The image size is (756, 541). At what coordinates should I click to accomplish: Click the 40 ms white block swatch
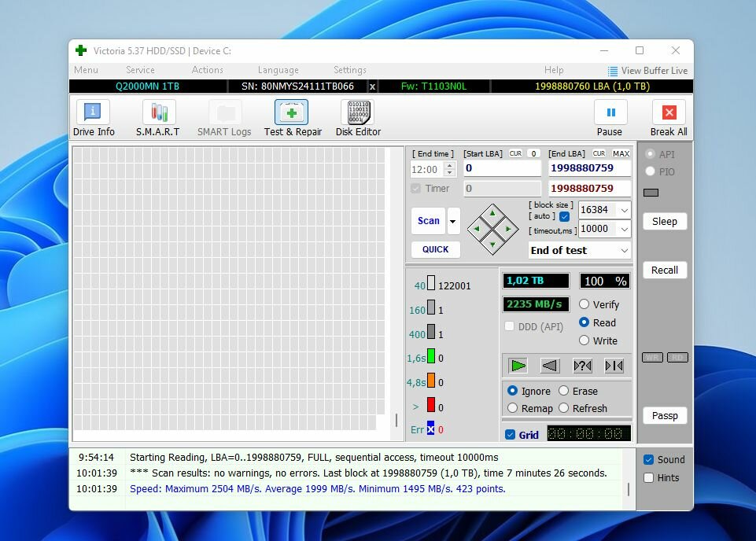431,283
